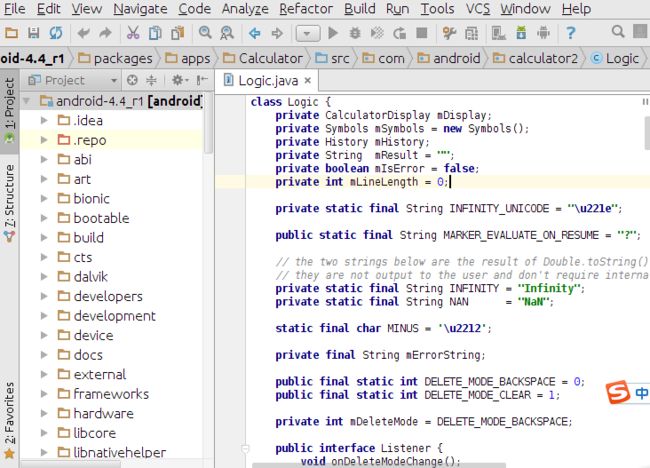This screenshot has width=650, height=468.
Task: Click the calculator2 breadcrumb
Action: (535, 58)
